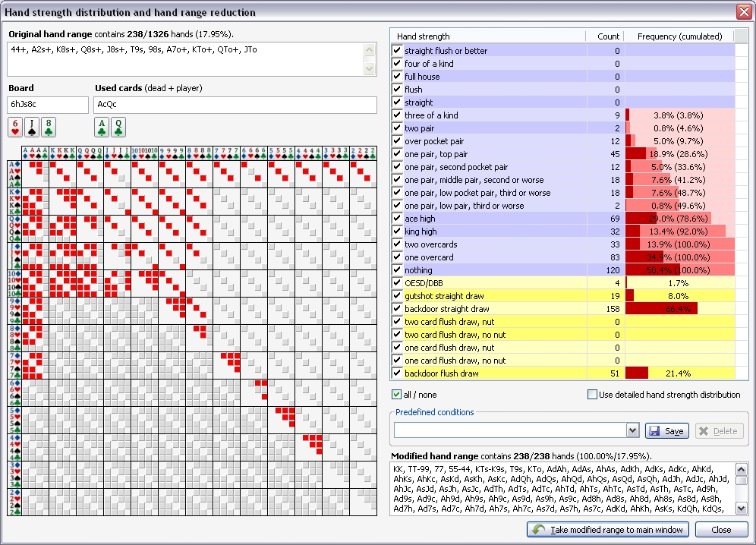Click the queen of clubs used card
756x545 pixels.
pyautogui.click(x=118, y=128)
